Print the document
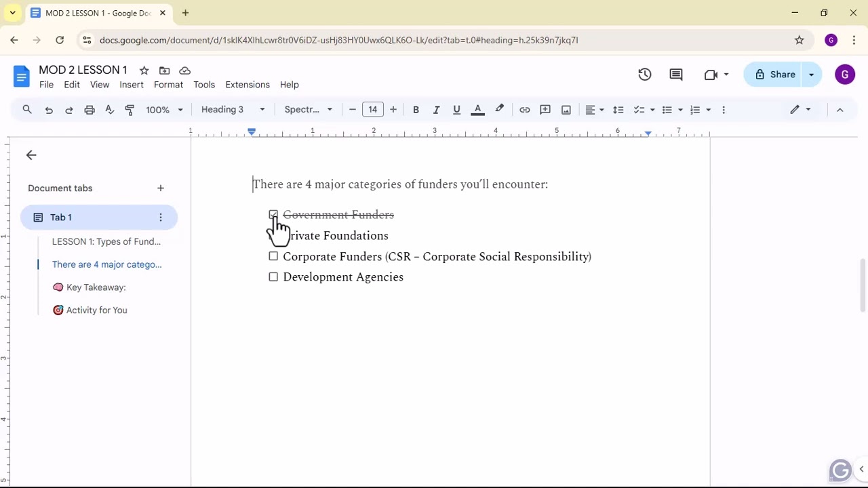Screen dimensions: 868x488 89,110
